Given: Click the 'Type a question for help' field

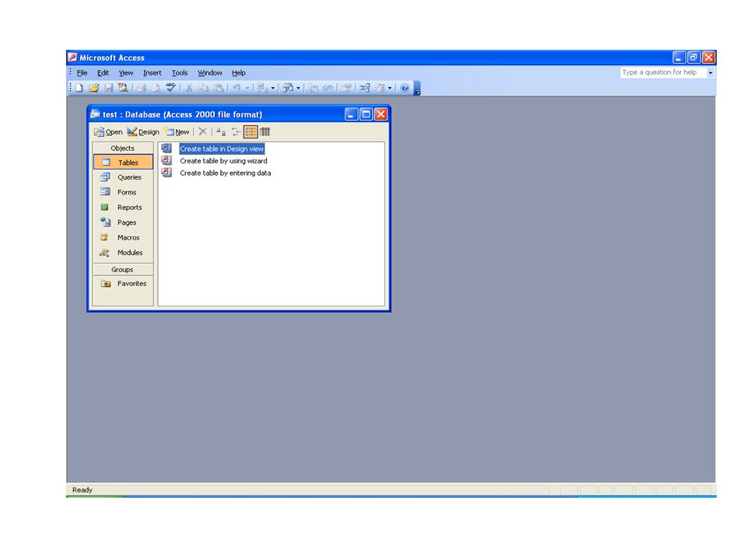Looking at the screenshot, I should coord(663,72).
